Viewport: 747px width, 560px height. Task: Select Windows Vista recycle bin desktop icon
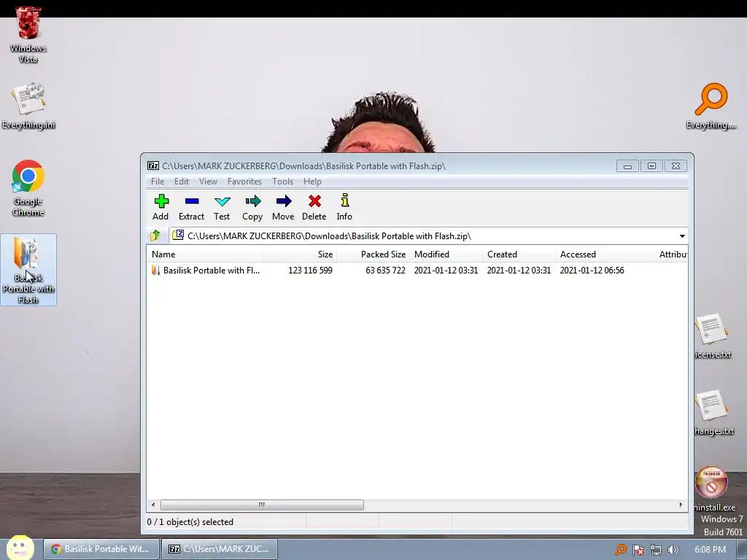tap(28, 35)
